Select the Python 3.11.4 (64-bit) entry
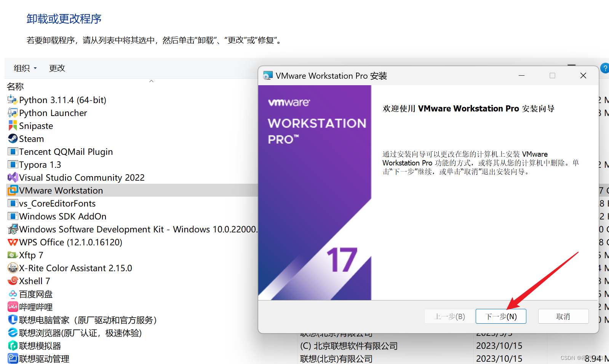 [x=62, y=100]
